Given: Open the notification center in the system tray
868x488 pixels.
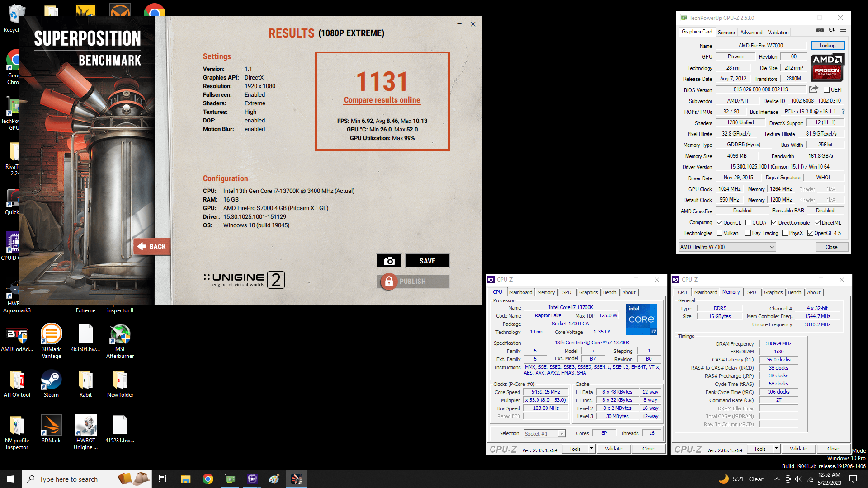Looking at the screenshot, I should (854, 479).
